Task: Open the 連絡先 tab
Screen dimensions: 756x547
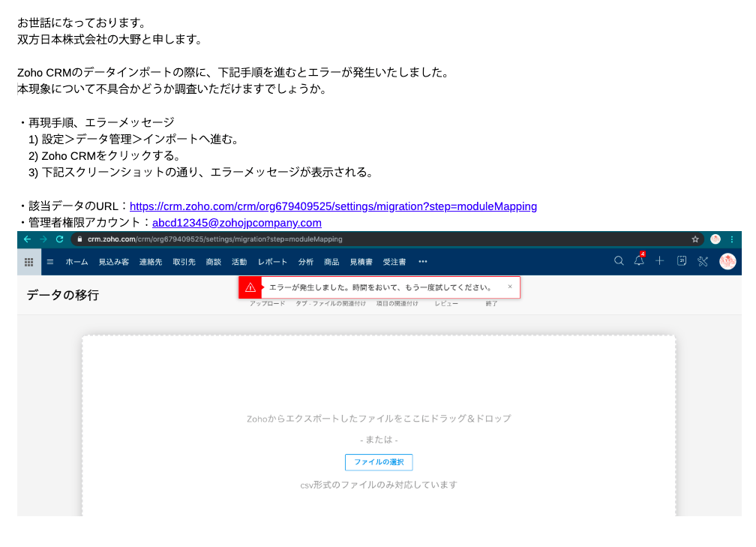Action: [151, 262]
